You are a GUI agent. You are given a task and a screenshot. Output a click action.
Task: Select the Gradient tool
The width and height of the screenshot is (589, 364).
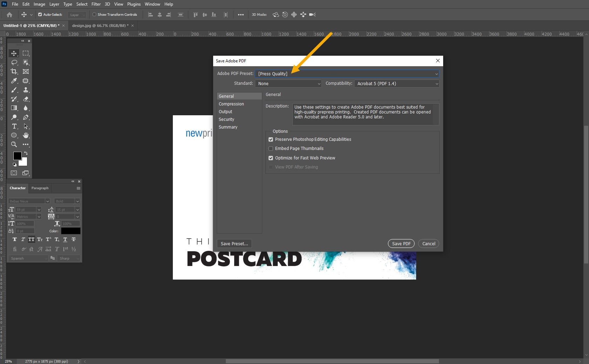pos(14,108)
